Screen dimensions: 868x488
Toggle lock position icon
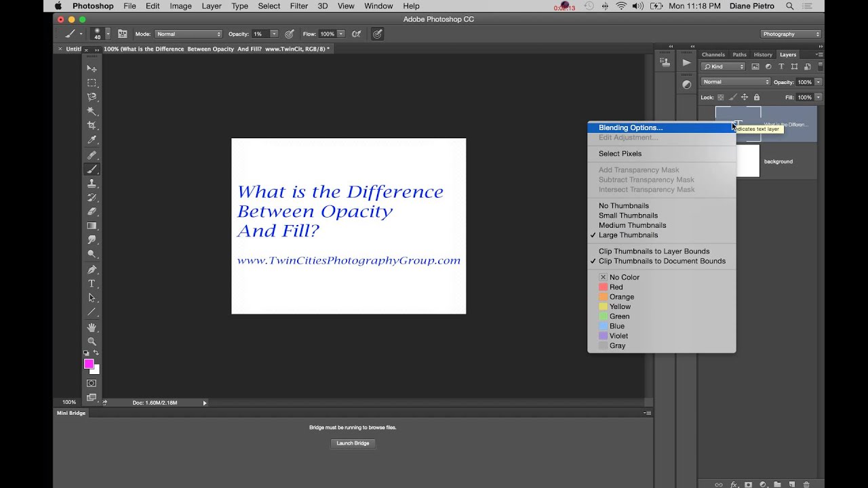[745, 98]
